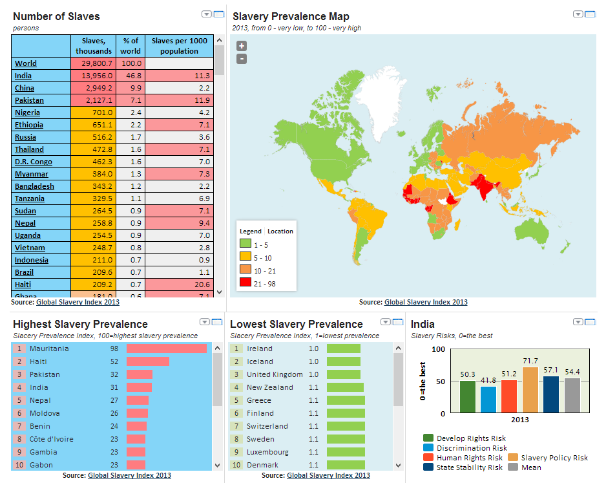
Task: Click the Slavery Policy Risk legend swatch
Action: (x=514, y=456)
